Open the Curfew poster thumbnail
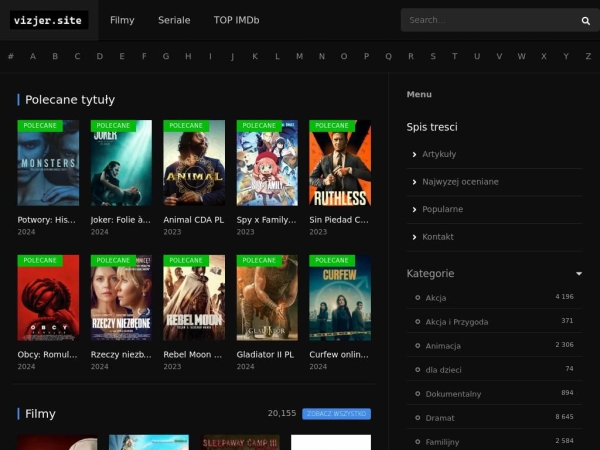The image size is (600, 450). click(x=340, y=298)
